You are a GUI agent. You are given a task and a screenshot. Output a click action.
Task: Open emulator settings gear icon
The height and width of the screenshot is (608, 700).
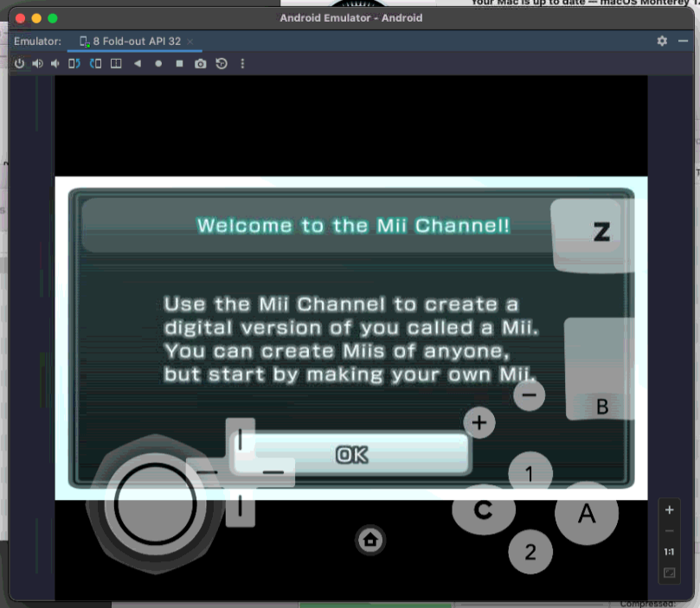[662, 41]
